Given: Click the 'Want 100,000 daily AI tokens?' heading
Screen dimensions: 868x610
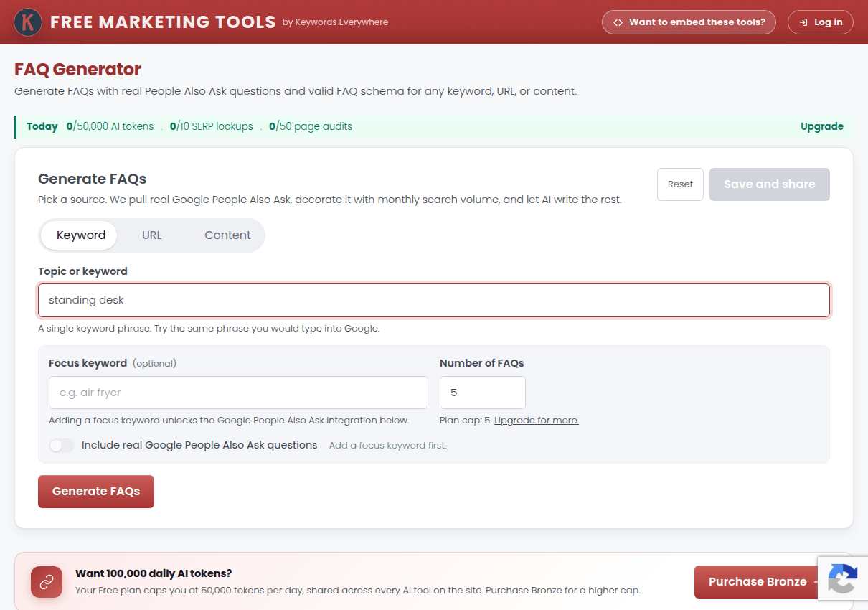Looking at the screenshot, I should coord(154,573).
